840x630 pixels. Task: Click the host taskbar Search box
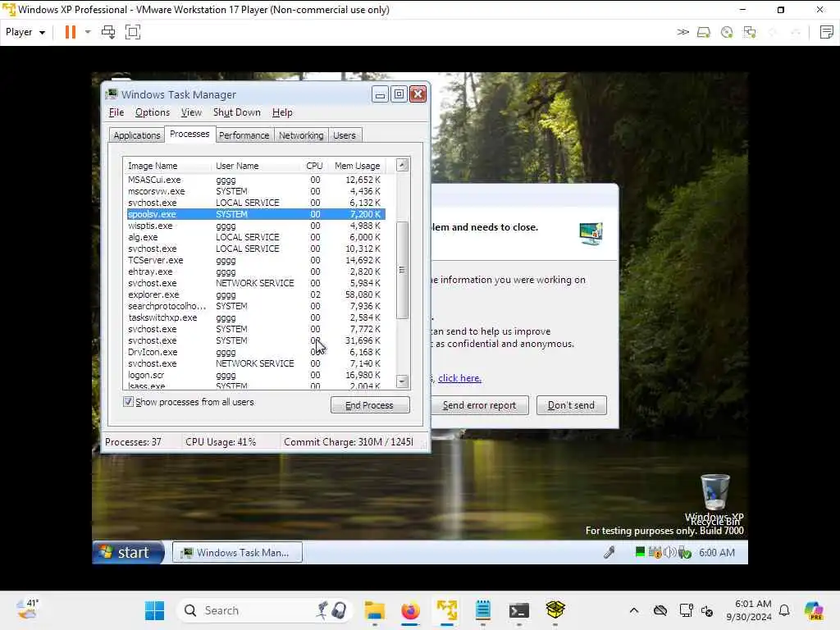pyautogui.click(x=265, y=610)
